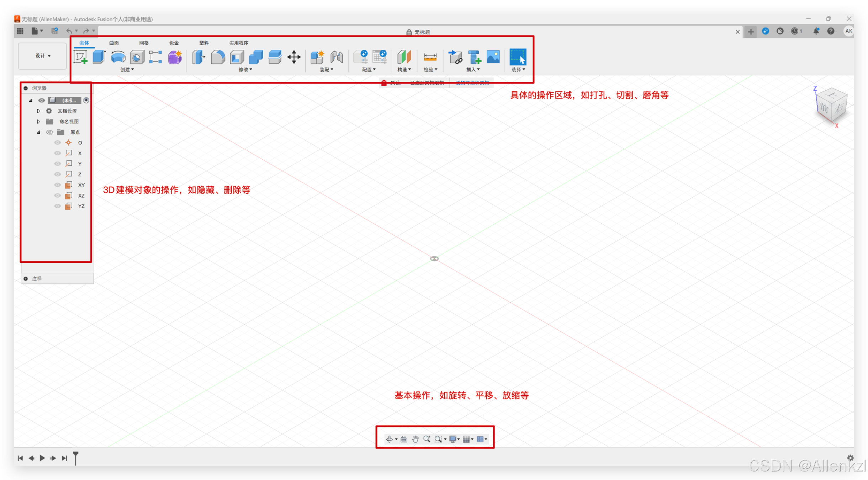Screen dimensions: 868x480
Task: Click the blue document link in notification bar
Action: [472, 83]
